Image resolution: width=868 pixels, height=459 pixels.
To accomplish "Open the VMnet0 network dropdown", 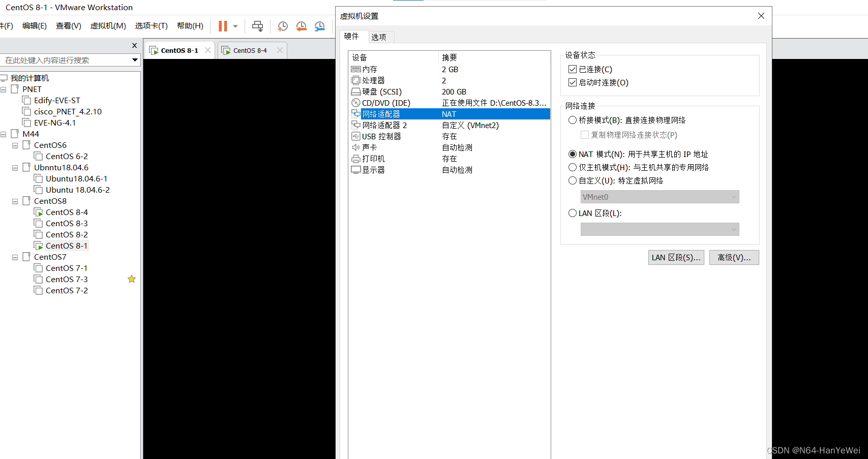I will tap(659, 197).
